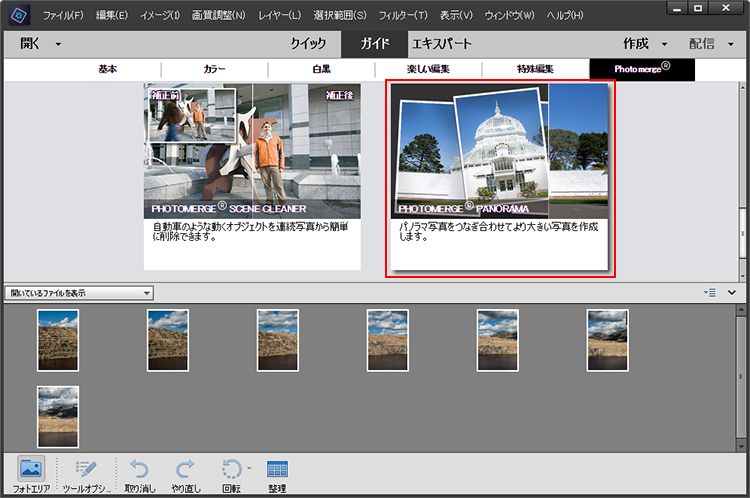This screenshot has width=750, height=498.
Task: Open the ファイル(F) menu
Action: [x=63, y=15]
